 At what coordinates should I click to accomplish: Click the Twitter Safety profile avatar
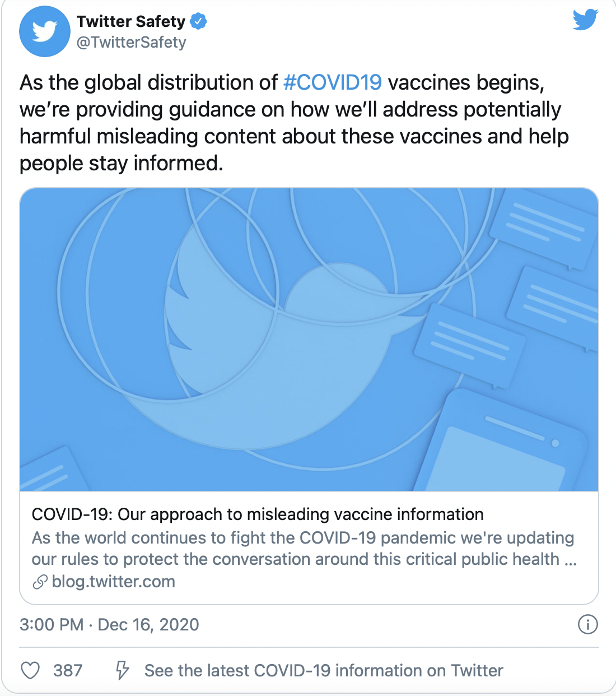[45, 31]
